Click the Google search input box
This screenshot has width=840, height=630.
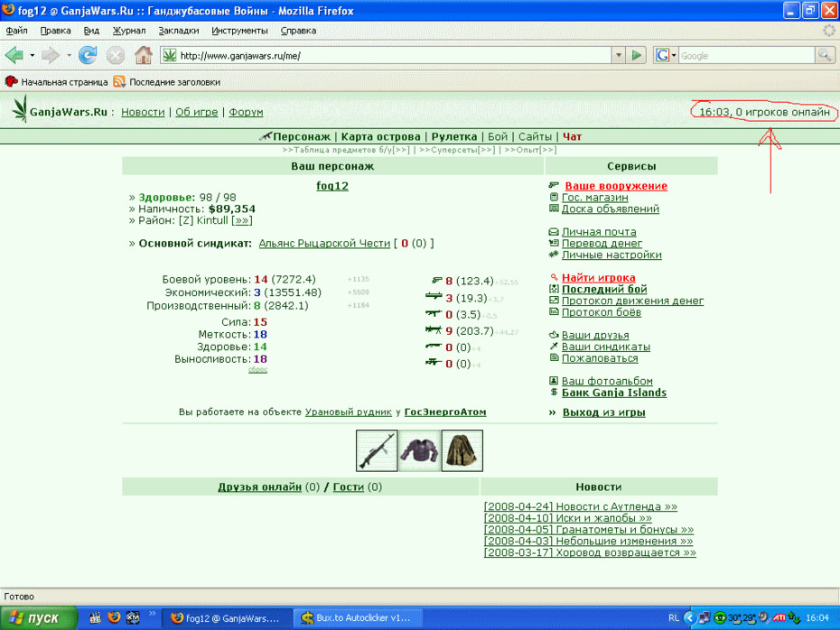pos(747,55)
